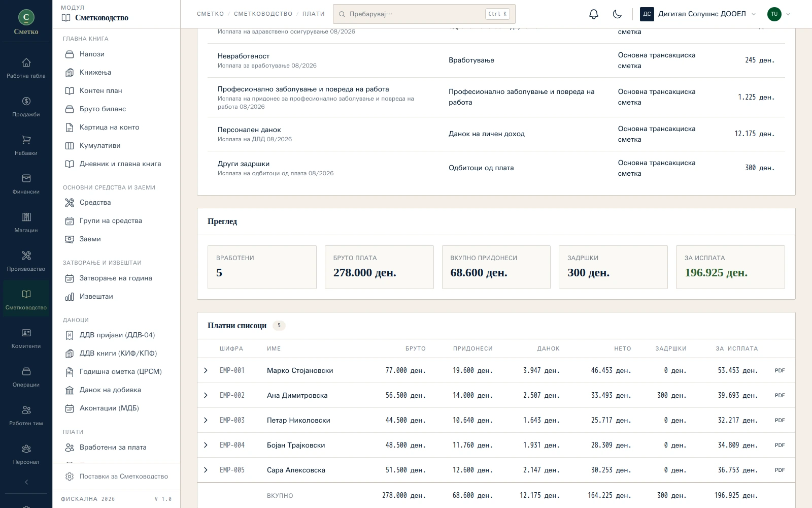
Task: Open Набавки cart module
Action: tap(26, 145)
